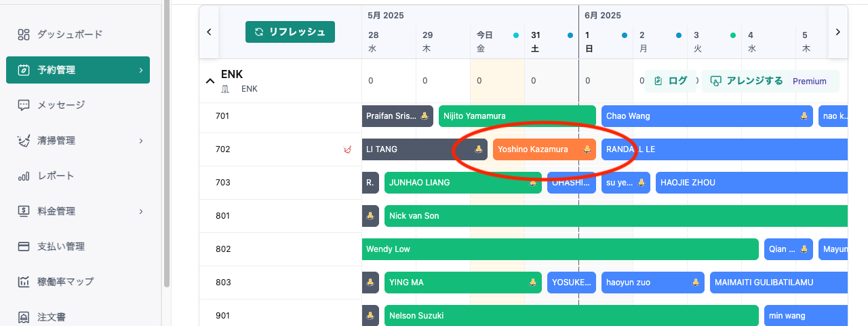
Task: Click the Dashboard icon in sidebar
Action: coord(24,35)
